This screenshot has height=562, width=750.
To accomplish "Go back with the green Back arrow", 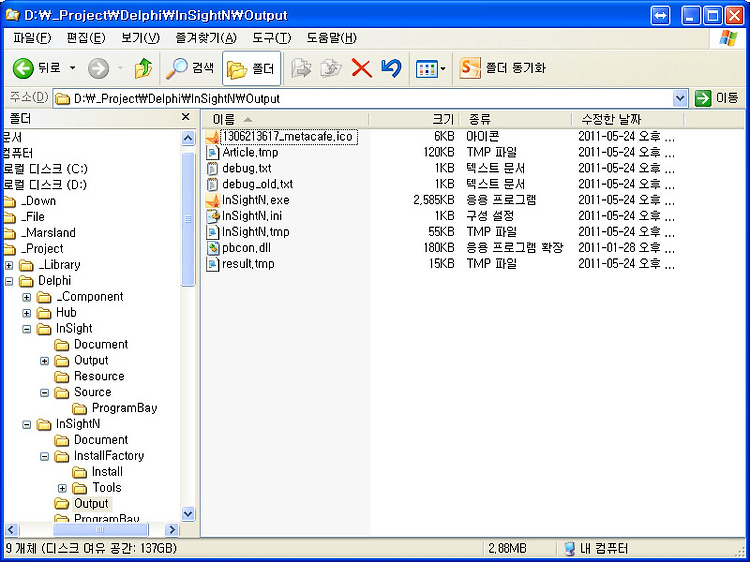I will pos(36,68).
